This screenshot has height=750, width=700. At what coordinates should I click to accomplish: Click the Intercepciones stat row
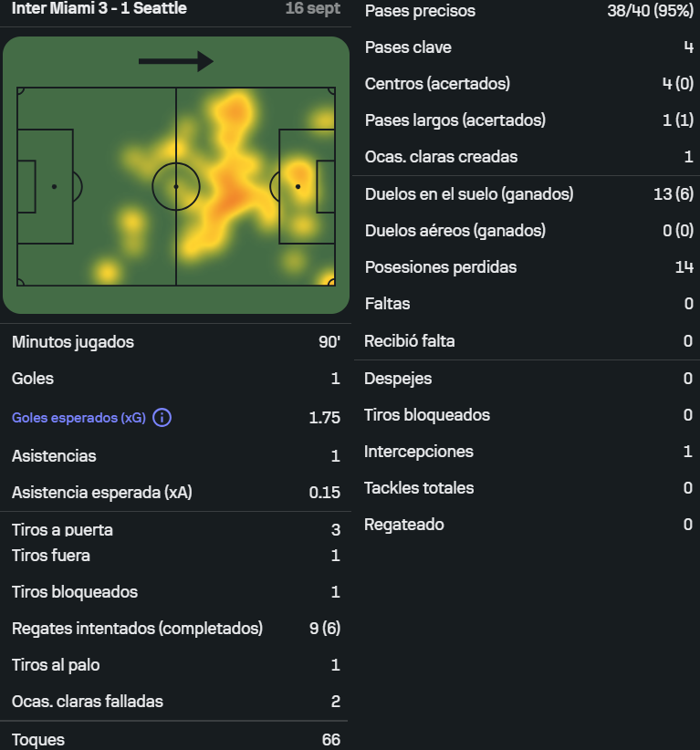(x=528, y=451)
